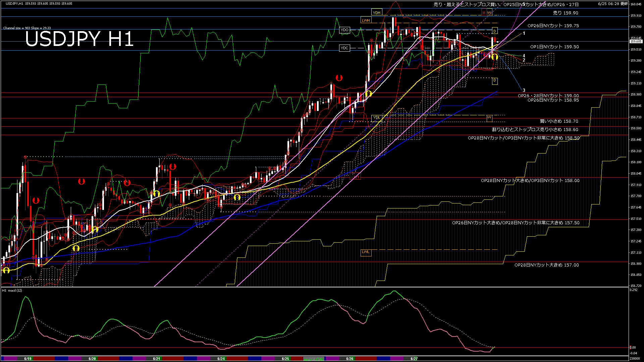Click the 6/27 date label on timeline
The width and height of the screenshot is (644, 362).
pyautogui.click(x=414, y=359)
